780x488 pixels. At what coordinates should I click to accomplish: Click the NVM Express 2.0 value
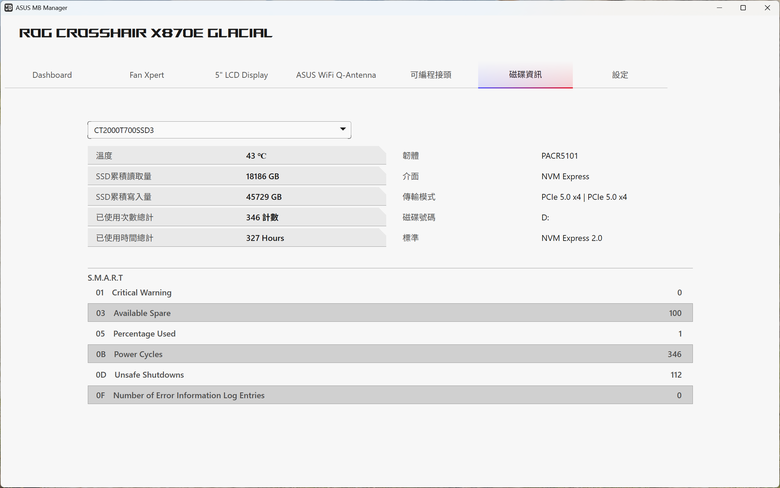click(x=572, y=238)
